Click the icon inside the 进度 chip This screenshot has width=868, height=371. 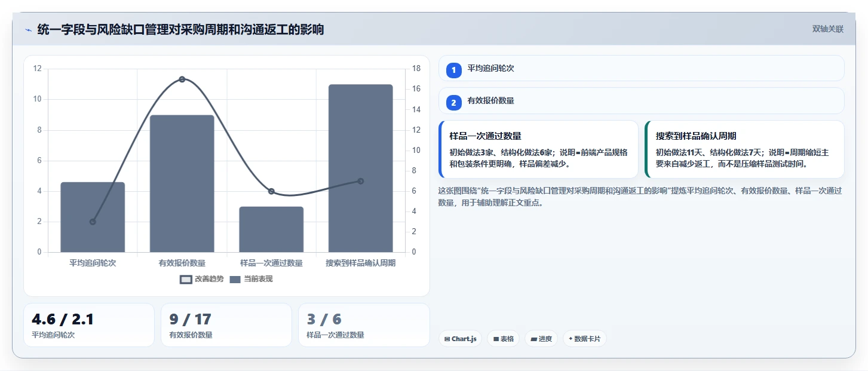coord(533,339)
